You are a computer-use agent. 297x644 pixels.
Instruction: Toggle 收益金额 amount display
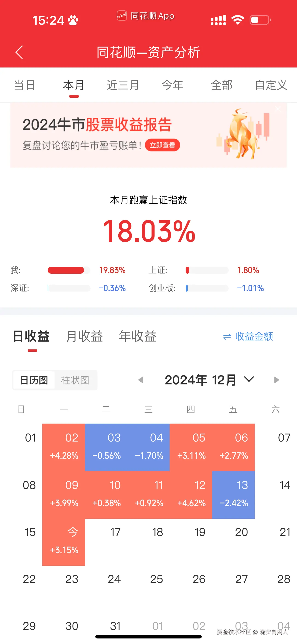click(254, 337)
